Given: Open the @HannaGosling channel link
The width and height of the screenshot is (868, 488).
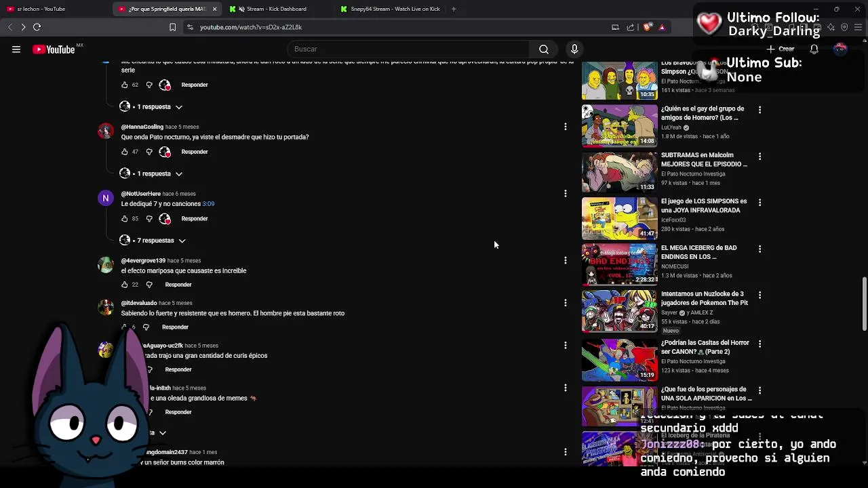Looking at the screenshot, I should (x=142, y=127).
